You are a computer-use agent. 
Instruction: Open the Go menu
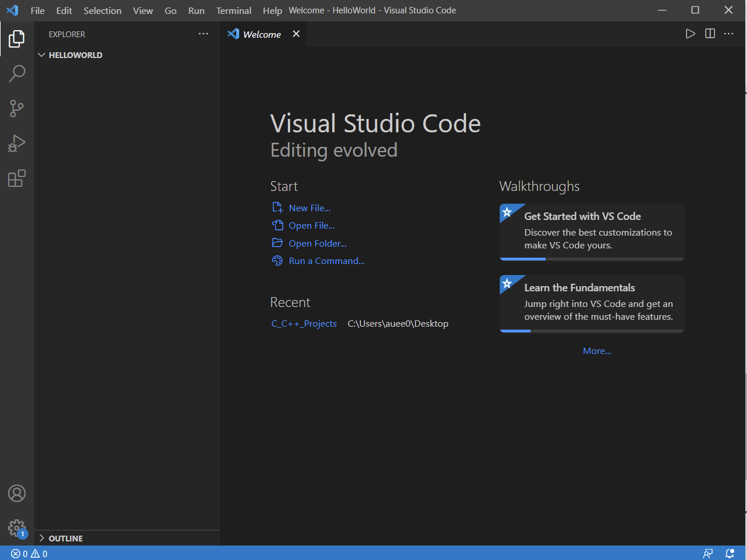[x=171, y=10]
